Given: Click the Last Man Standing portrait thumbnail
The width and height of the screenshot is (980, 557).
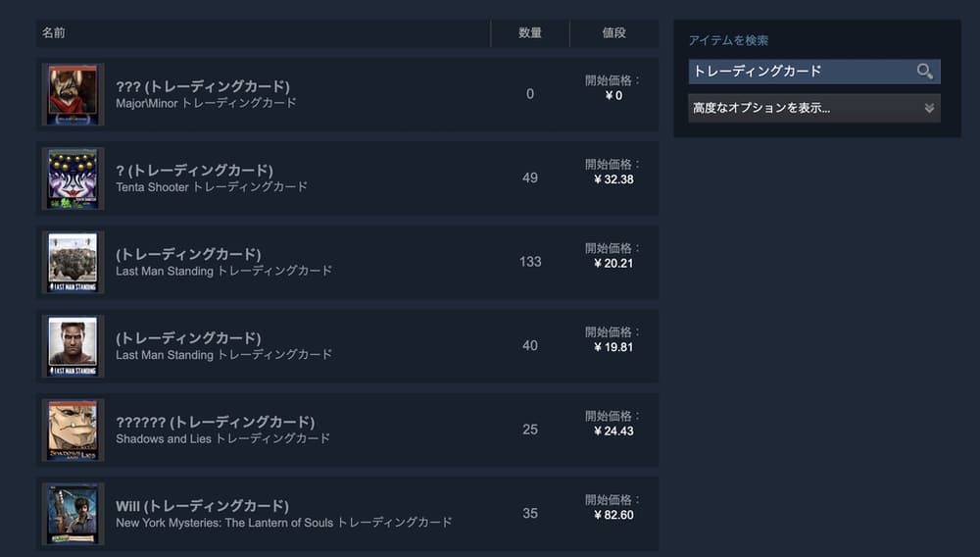Looking at the screenshot, I should 73,346.
